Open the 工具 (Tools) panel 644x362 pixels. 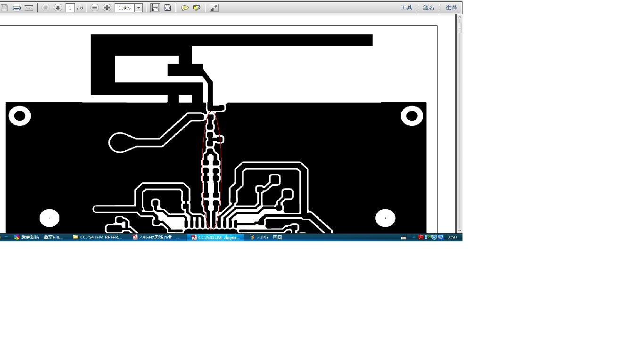coord(406,8)
